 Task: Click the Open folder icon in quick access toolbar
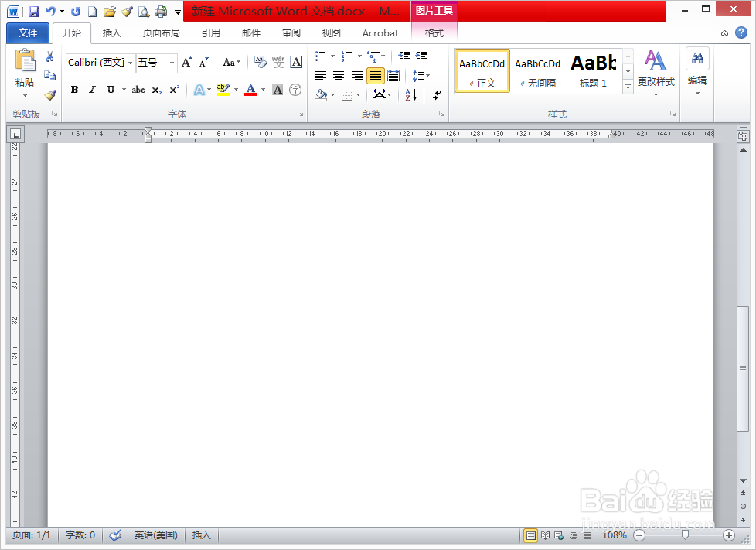pos(110,12)
